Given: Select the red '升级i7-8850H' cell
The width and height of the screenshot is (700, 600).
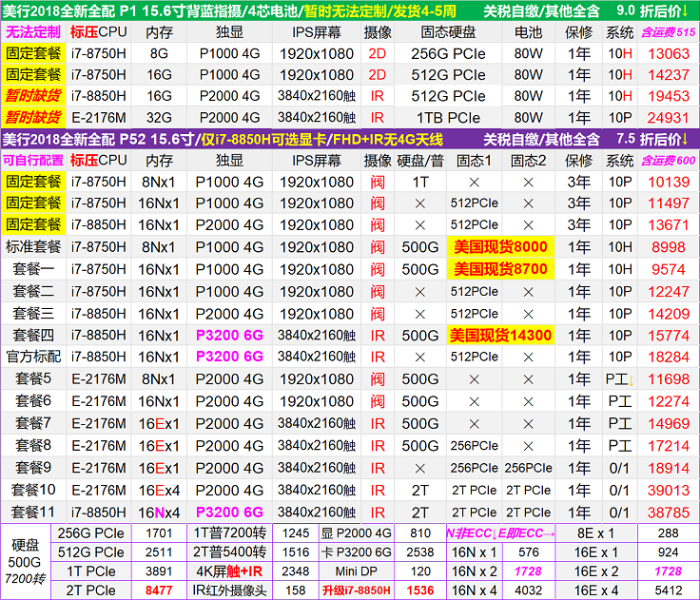Looking at the screenshot, I should (x=357, y=590).
